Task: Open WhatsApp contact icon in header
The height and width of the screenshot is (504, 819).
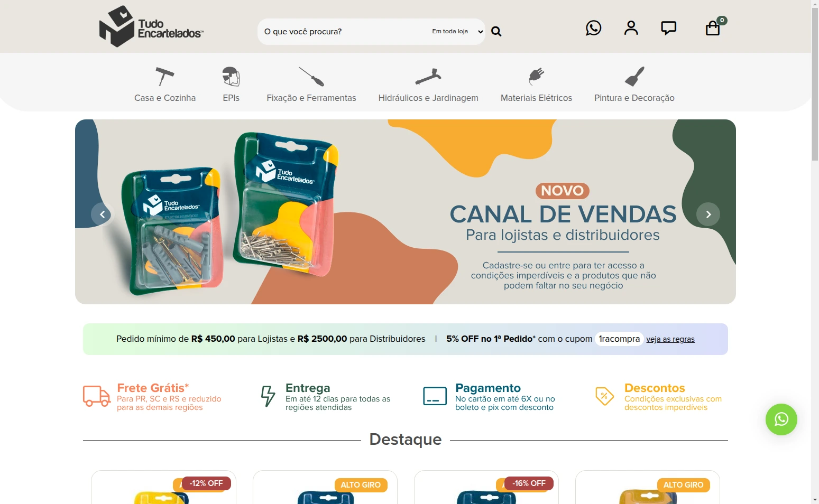Action: [593, 28]
